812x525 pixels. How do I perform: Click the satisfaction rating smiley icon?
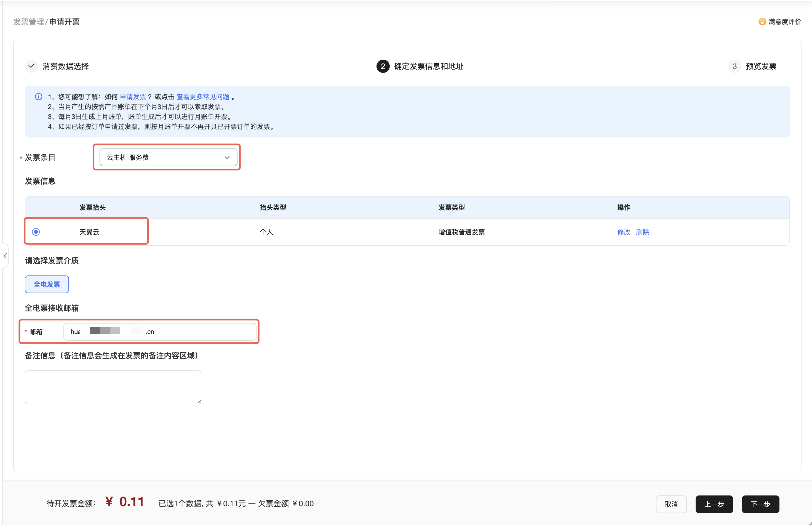point(762,22)
